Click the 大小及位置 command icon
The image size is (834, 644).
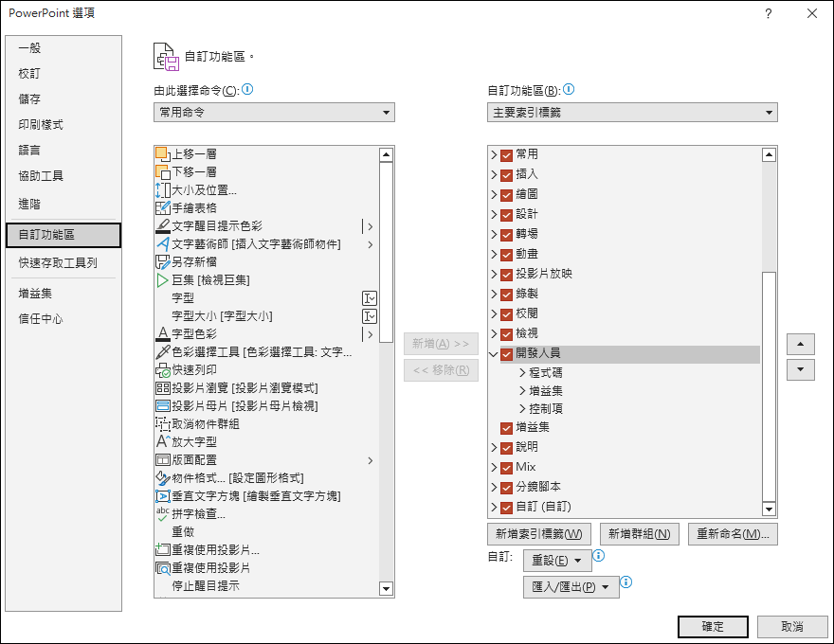(162, 190)
